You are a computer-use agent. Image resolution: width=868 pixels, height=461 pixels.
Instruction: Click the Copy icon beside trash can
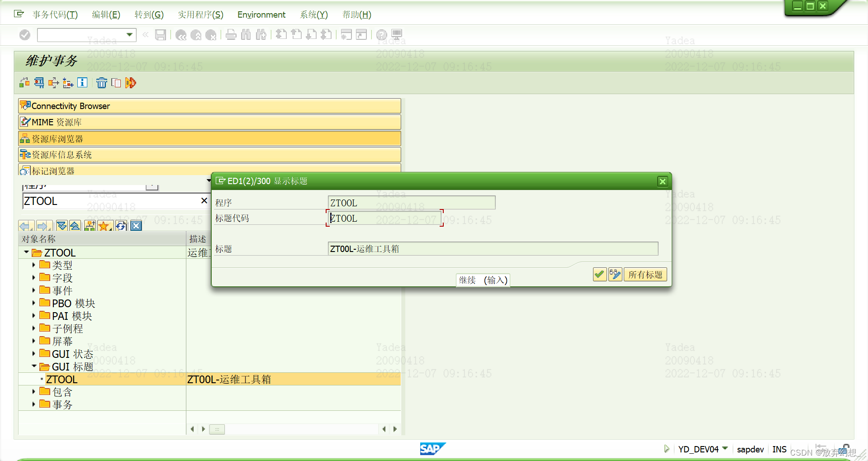coord(116,83)
